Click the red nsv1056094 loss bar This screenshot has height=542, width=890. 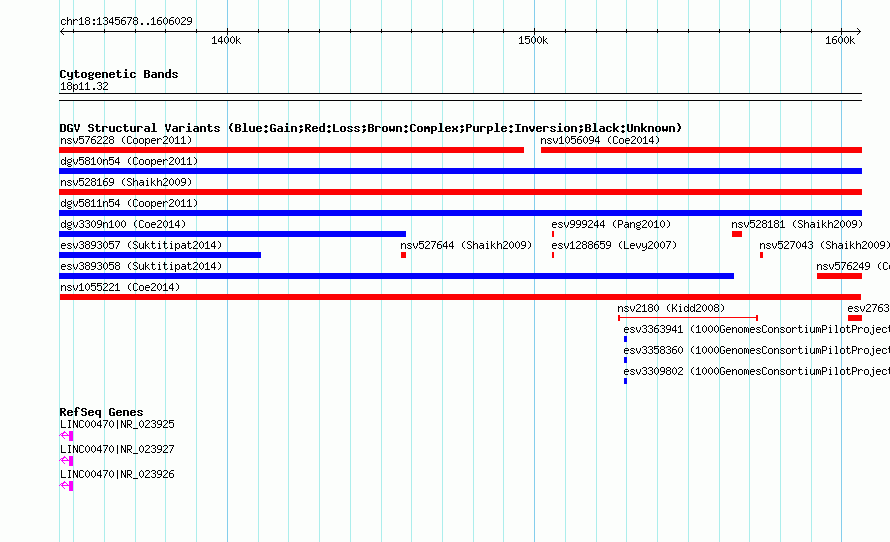point(702,150)
